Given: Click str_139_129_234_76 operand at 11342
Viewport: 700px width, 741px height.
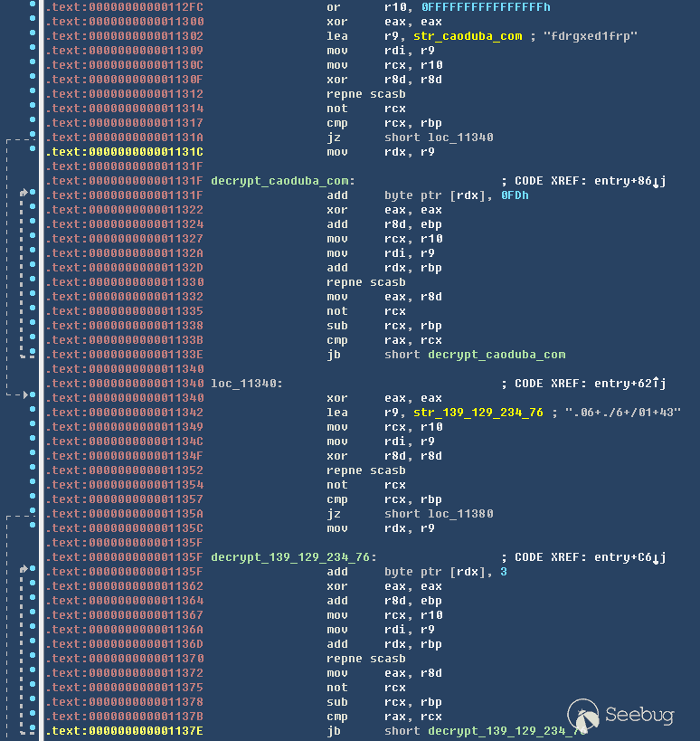Looking at the screenshot, I should tap(478, 412).
